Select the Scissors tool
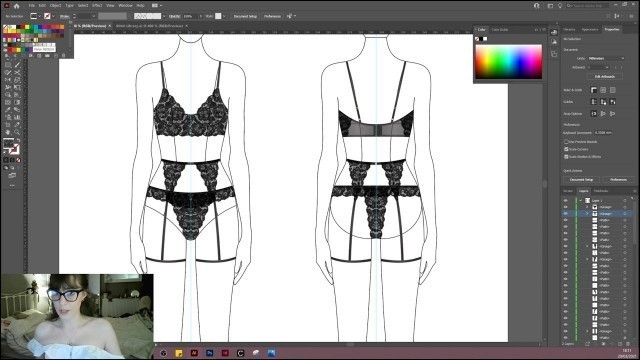640x360 pixels. (17, 73)
